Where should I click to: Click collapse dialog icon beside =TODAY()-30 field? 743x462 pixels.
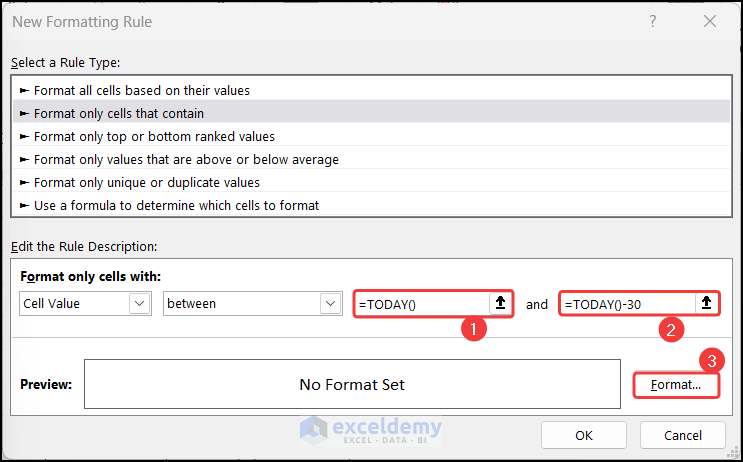click(707, 304)
